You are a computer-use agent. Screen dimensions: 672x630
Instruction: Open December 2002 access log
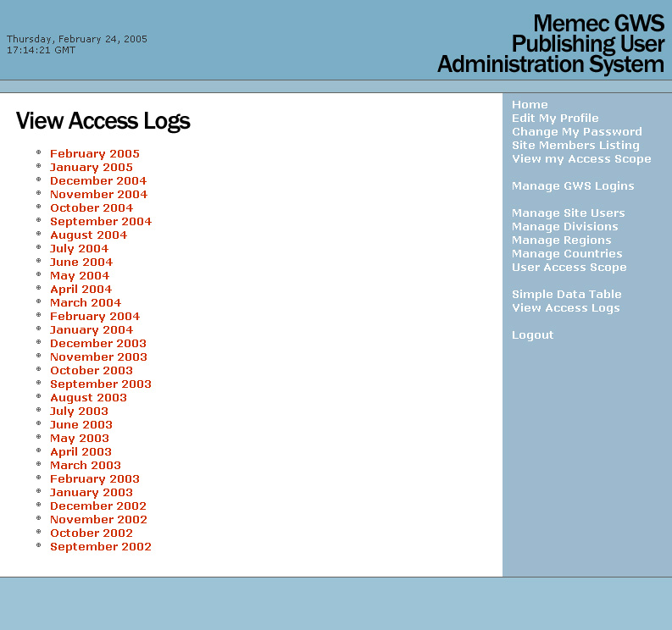pos(98,506)
